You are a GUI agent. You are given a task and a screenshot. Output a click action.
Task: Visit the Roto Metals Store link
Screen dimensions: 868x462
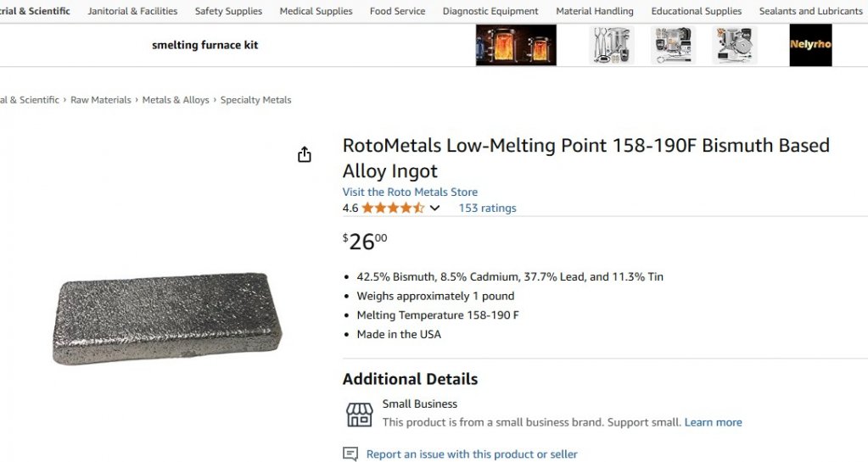410,192
